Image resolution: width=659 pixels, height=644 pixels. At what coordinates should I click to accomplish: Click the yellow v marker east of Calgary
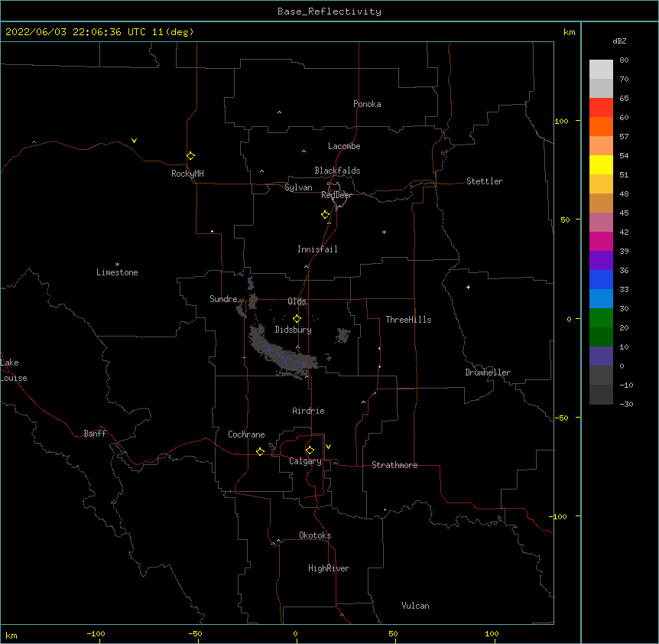tap(328, 447)
